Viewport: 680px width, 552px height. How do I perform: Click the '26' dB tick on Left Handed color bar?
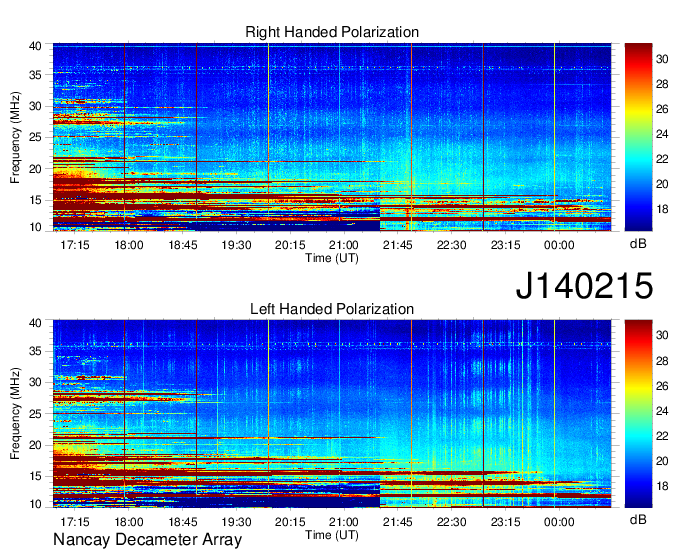click(x=662, y=386)
